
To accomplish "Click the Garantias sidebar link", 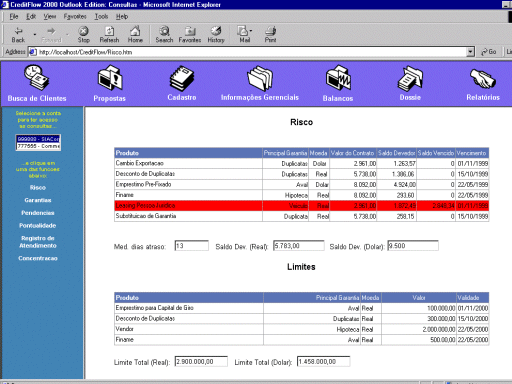I will point(38,200).
